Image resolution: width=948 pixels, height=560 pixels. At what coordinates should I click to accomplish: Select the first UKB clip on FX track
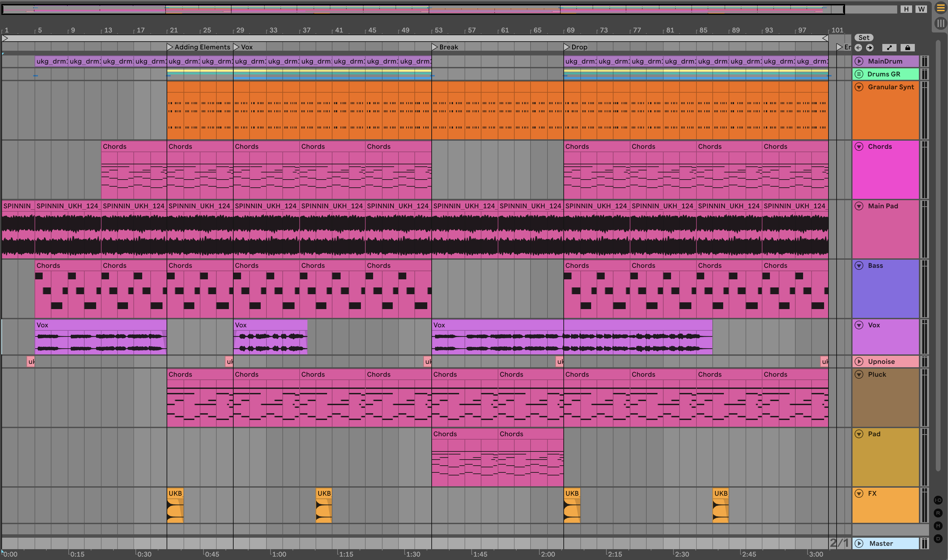click(x=175, y=493)
